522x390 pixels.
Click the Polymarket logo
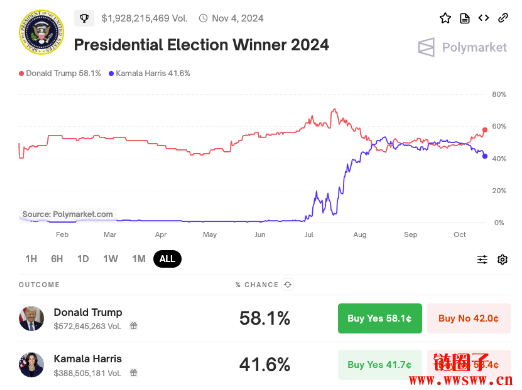tap(462, 47)
